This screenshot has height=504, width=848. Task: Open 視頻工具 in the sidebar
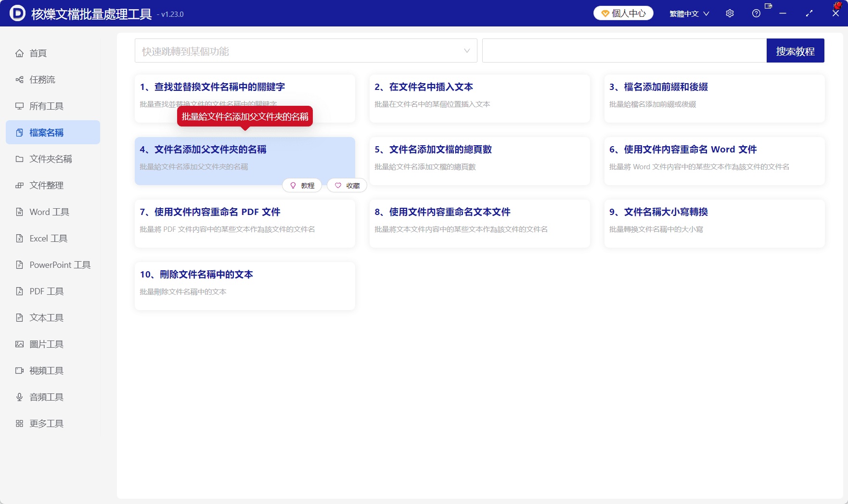[x=53, y=371]
